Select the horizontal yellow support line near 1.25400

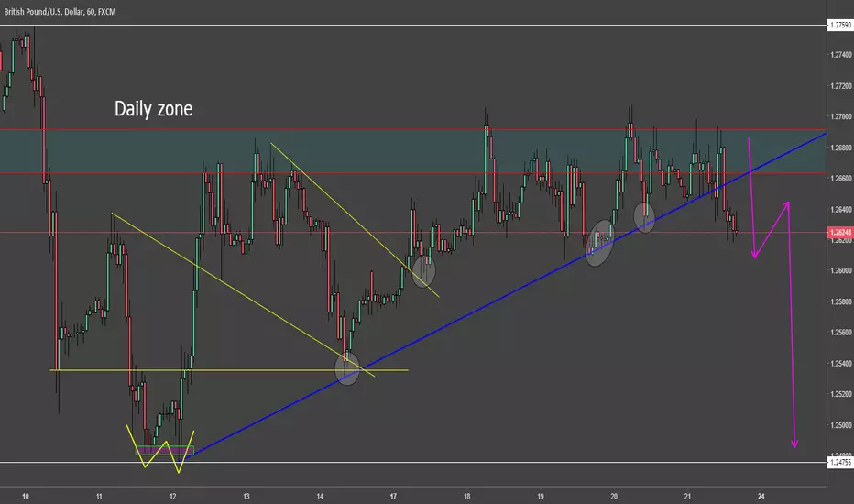coord(229,370)
